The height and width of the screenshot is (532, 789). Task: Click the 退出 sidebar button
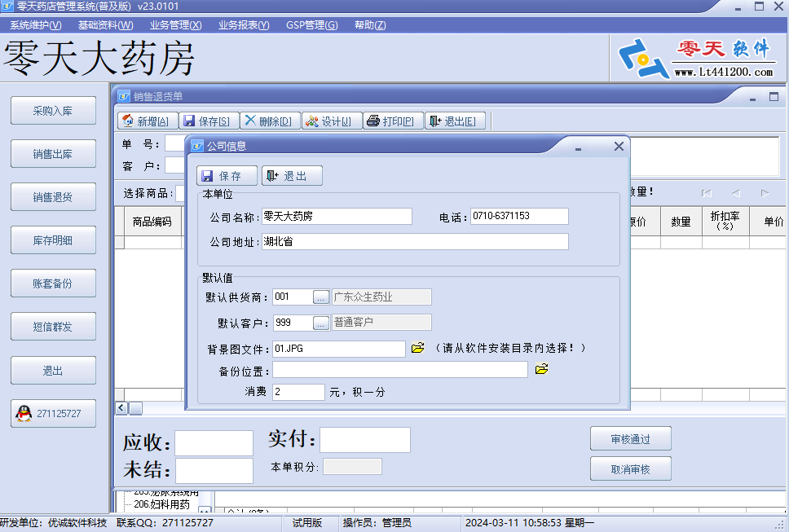(x=53, y=371)
